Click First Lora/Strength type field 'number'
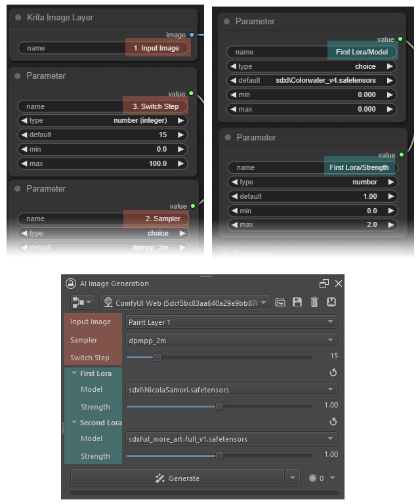The height and width of the screenshot is (504, 420). point(312,182)
